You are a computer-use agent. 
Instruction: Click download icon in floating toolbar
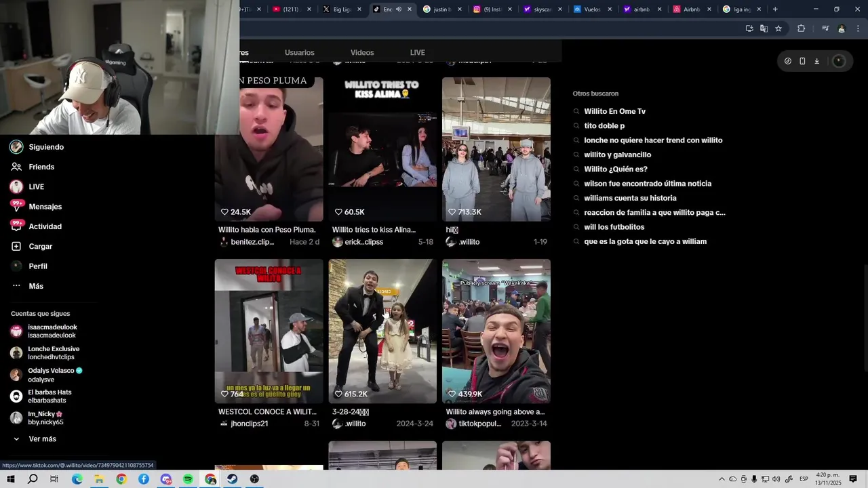pos(817,61)
